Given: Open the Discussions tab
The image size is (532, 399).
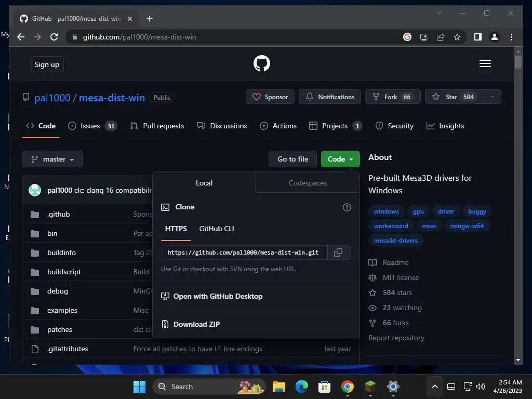Looking at the screenshot, I should coord(222,126).
